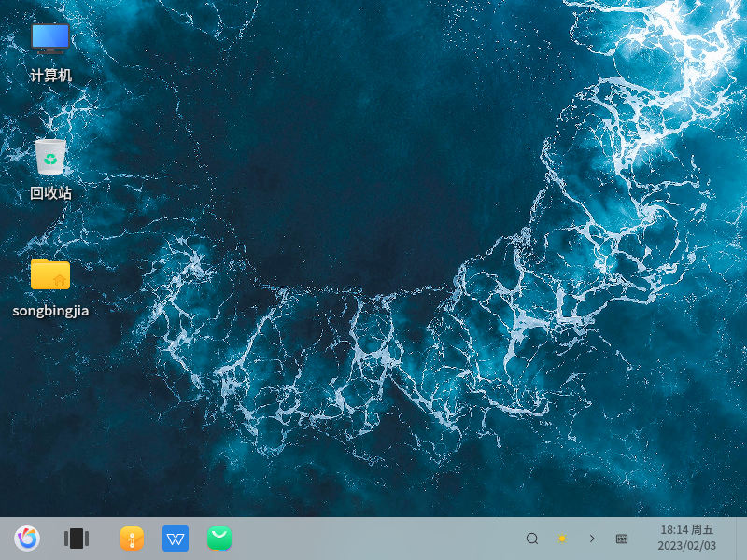Open the multitasking view in taskbar

tap(77, 539)
